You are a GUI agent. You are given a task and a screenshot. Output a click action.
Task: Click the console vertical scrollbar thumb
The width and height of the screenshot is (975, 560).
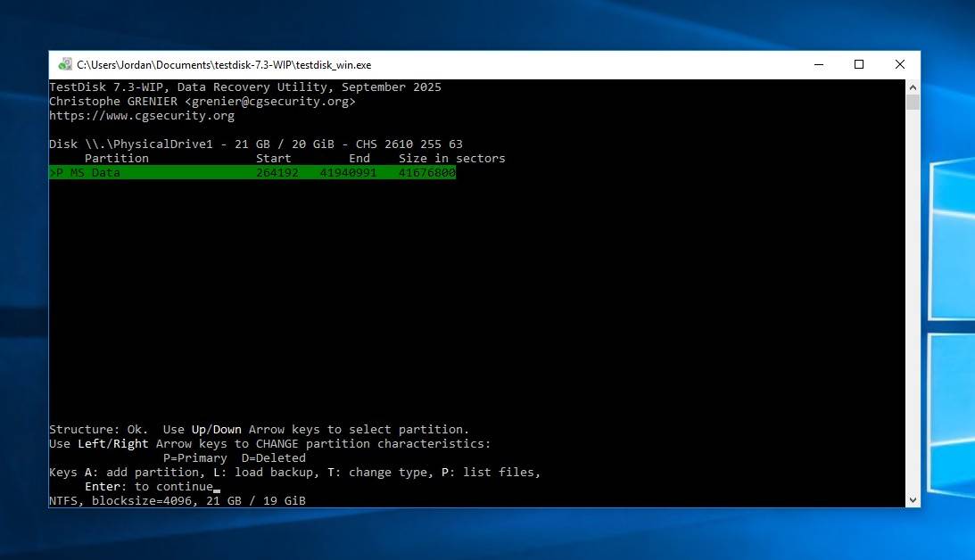pyautogui.click(x=913, y=102)
